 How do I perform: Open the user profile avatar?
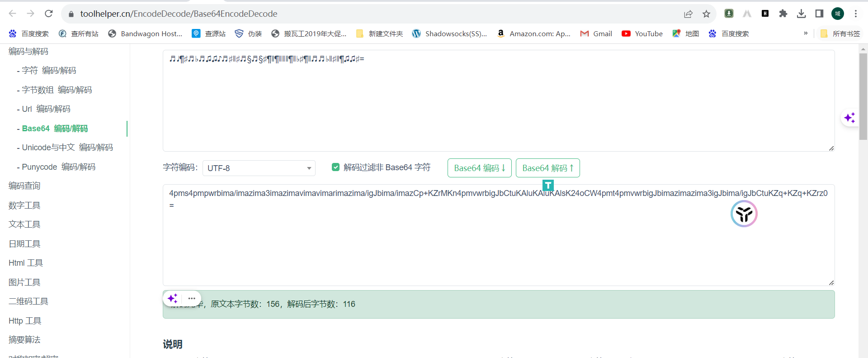pyautogui.click(x=838, y=14)
